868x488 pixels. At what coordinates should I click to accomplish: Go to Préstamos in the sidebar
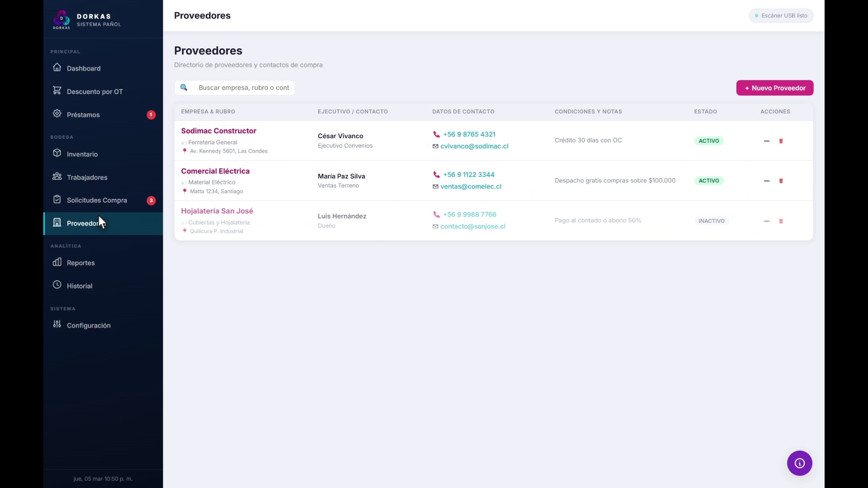pos(83,115)
